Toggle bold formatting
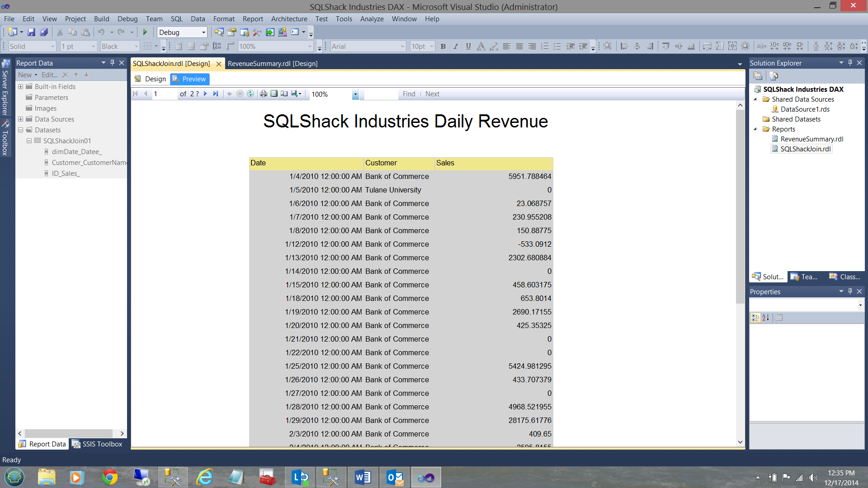Viewport: 868px width, 488px height. (x=443, y=47)
